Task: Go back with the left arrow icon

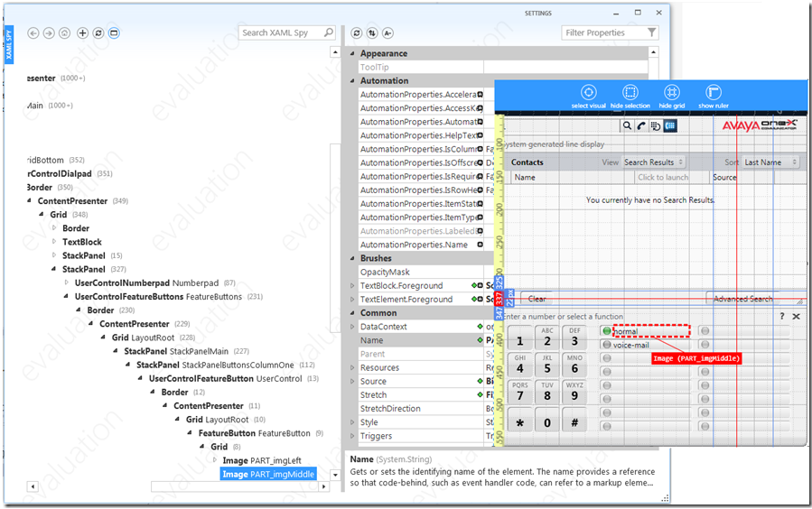Action: tap(33, 33)
